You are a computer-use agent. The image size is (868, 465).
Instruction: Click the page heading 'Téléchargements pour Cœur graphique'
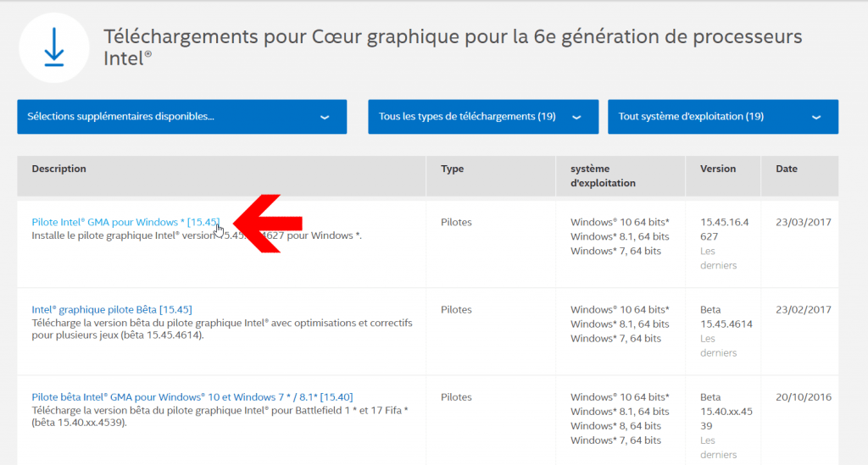pyautogui.click(x=453, y=47)
